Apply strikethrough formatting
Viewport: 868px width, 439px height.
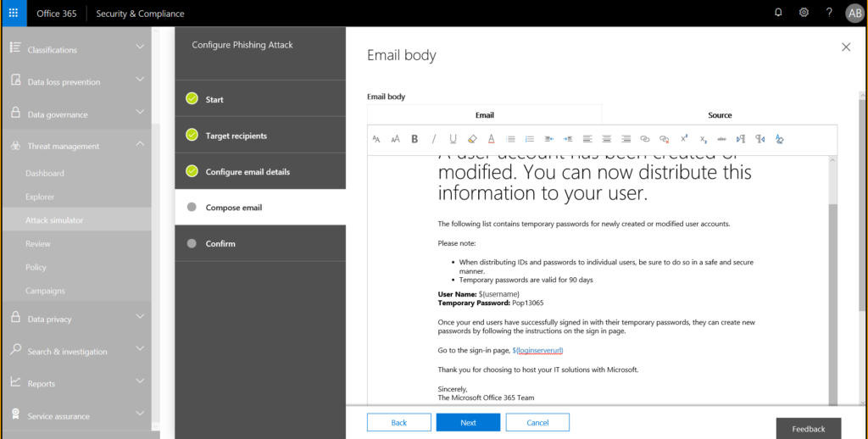[x=722, y=140]
